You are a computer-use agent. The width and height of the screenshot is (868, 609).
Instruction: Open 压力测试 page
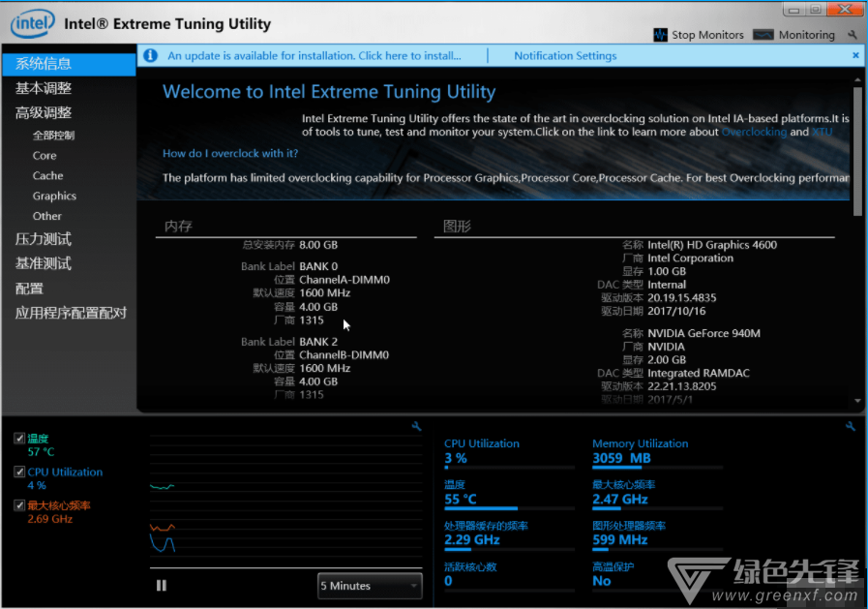(x=44, y=239)
